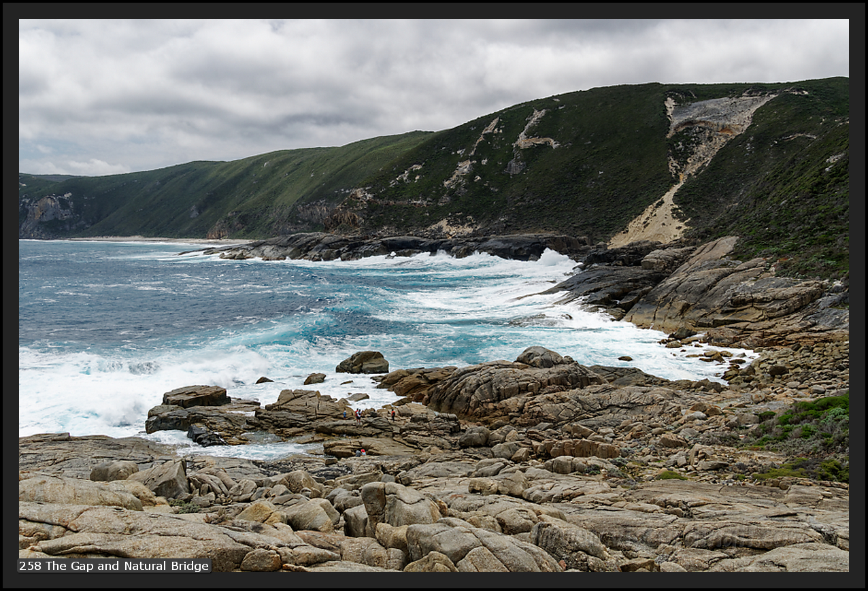Click the dark border above the photo
This screenshot has height=591, width=868.
pos(434,10)
